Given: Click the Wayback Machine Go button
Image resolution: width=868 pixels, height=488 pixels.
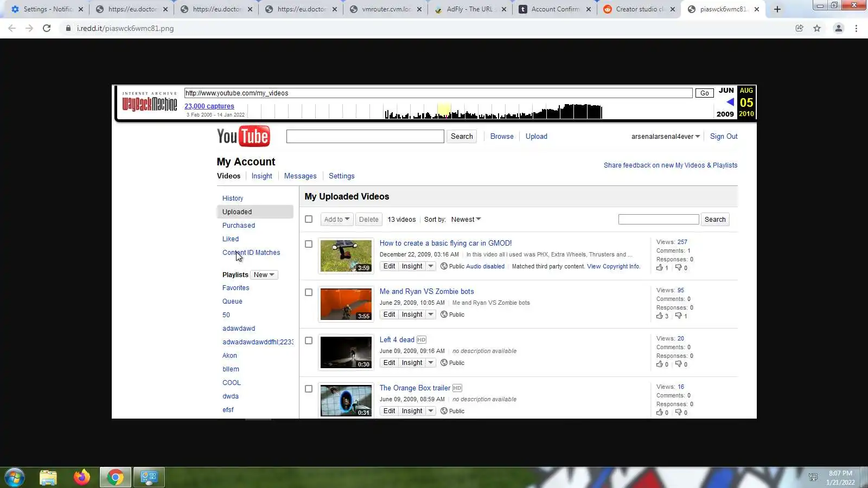Looking at the screenshot, I should [x=705, y=93].
